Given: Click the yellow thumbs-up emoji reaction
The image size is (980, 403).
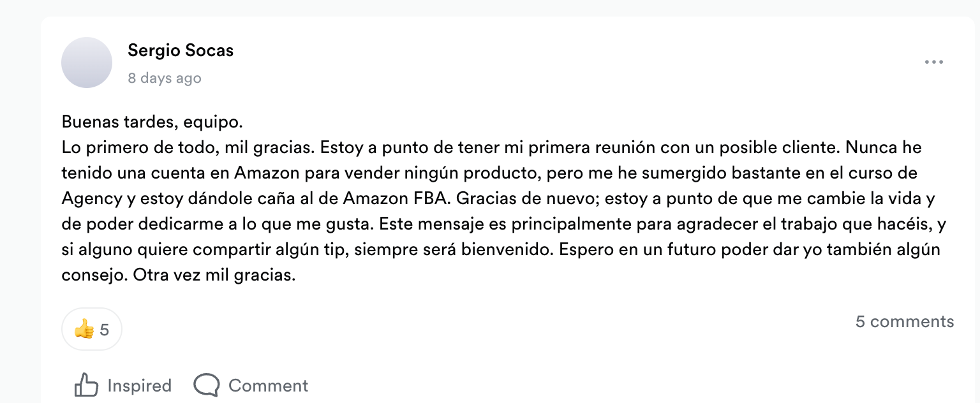Looking at the screenshot, I should coord(84,330).
